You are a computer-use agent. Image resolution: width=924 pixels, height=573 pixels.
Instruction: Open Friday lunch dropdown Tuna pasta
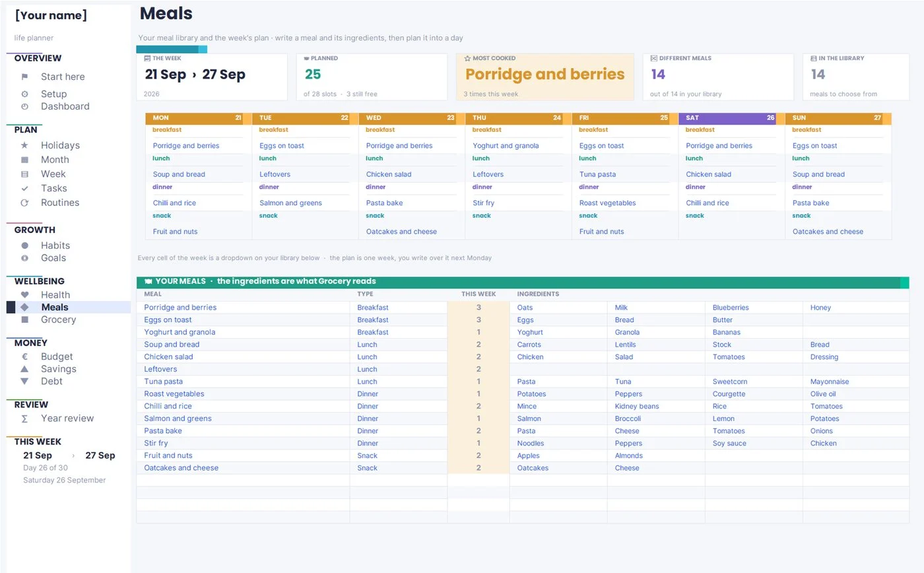click(625, 174)
